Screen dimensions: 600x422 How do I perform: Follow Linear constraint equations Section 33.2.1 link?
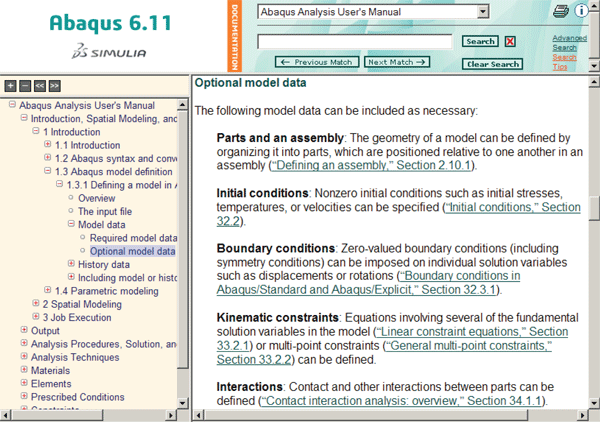472,332
